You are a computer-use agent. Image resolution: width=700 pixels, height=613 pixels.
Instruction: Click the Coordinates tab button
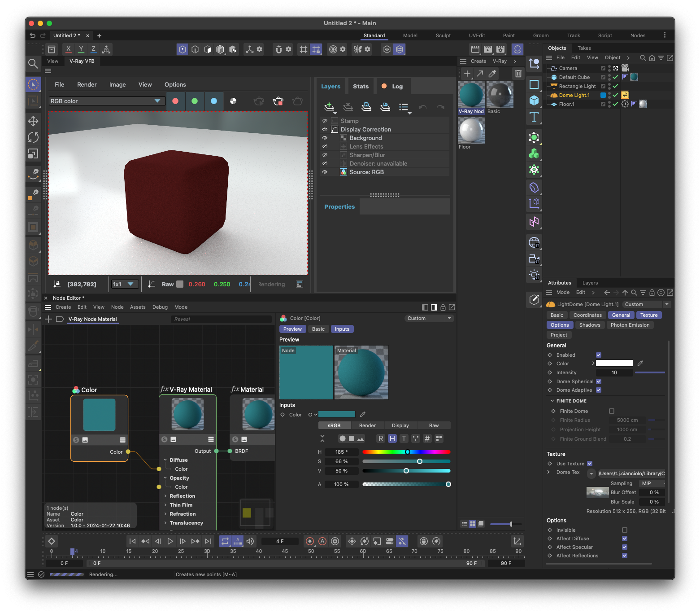[587, 315]
